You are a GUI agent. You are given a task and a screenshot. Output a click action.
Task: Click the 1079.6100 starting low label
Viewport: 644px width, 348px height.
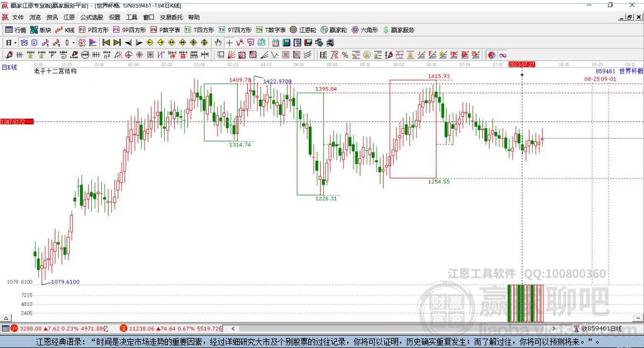click(x=65, y=281)
